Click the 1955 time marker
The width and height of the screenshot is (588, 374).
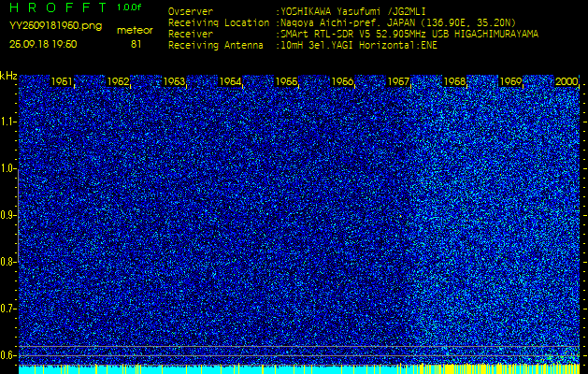(286, 81)
